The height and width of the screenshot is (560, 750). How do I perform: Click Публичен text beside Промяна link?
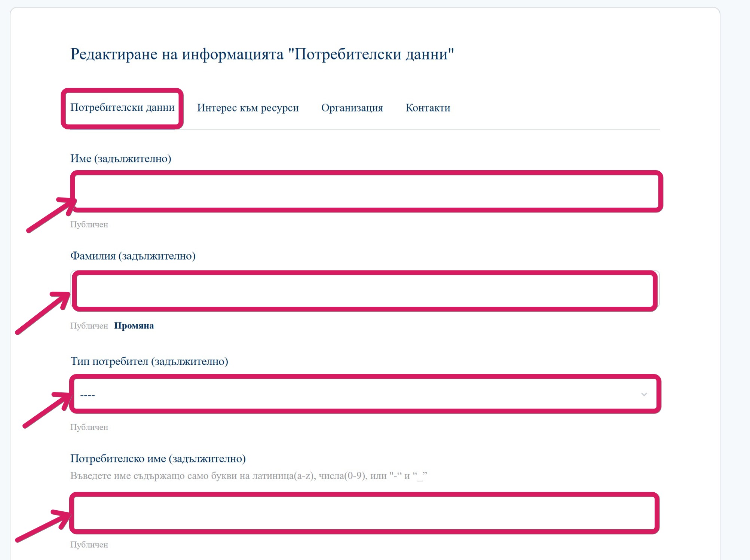pyautogui.click(x=89, y=326)
